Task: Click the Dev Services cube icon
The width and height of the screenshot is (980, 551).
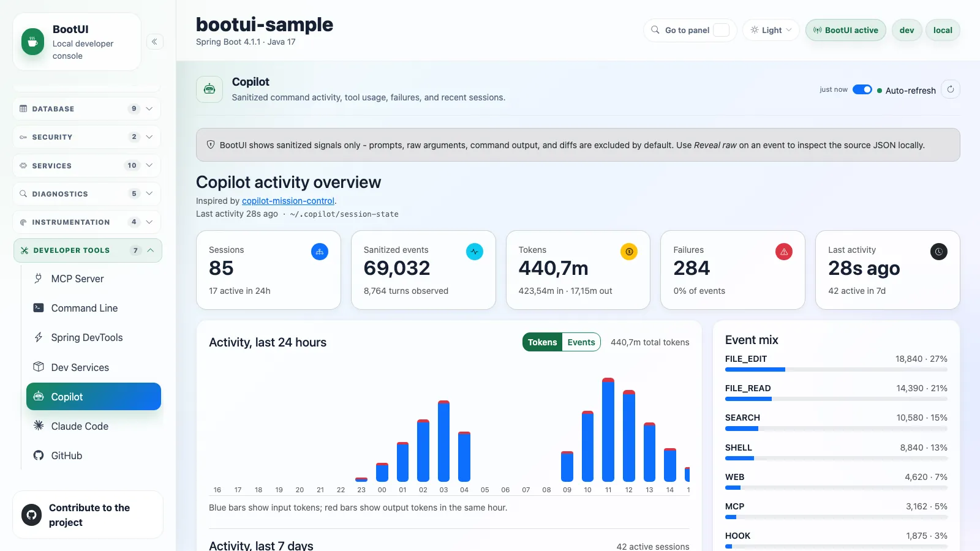Action: (x=39, y=367)
